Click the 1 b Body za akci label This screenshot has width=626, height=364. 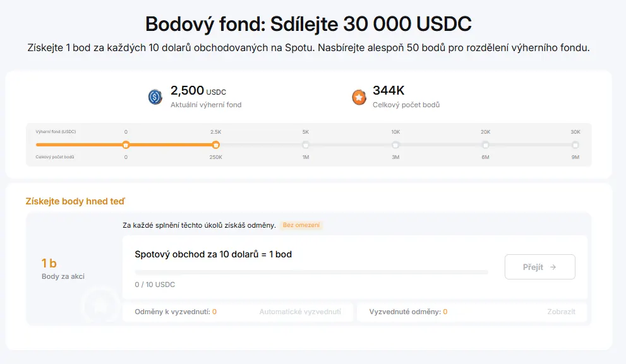pyautogui.click(x=63, y=269)
